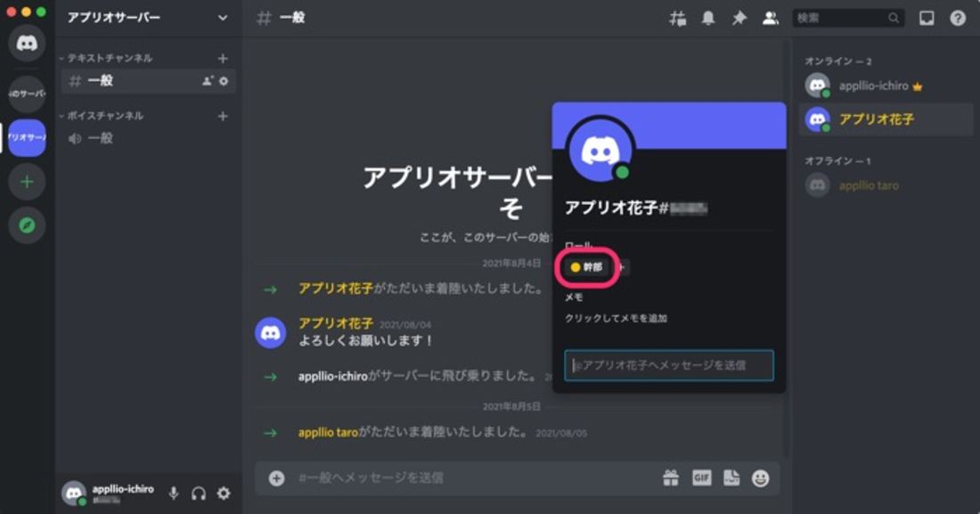The image size is (980, 514).
Task: Select the アプリオサーバー server icon in sidebar
Action: (x=27, y=137)
